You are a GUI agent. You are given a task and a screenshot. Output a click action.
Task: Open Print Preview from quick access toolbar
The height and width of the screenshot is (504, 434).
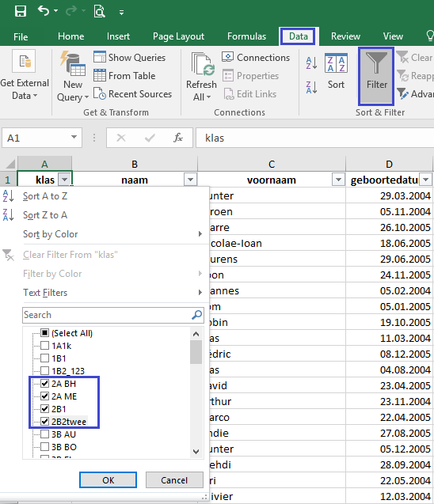coord(100,11)
